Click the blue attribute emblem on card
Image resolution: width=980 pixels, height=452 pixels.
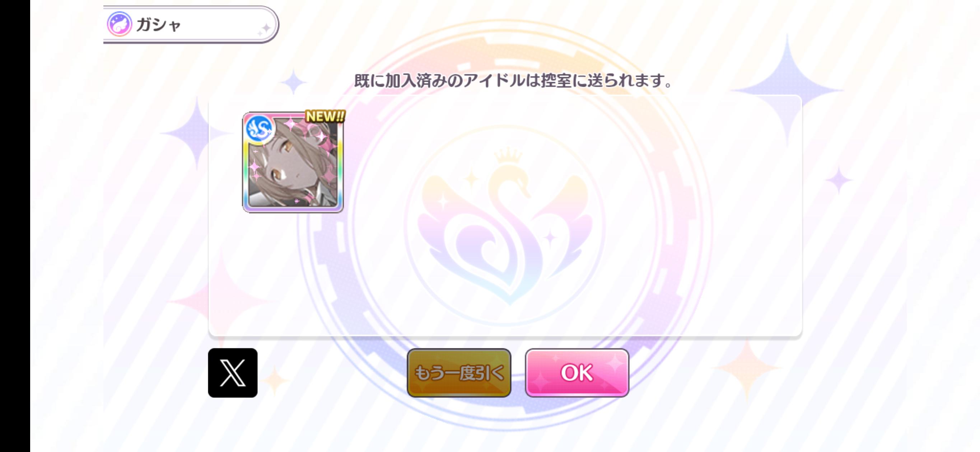pyautogui.click(x=259, y=128)
